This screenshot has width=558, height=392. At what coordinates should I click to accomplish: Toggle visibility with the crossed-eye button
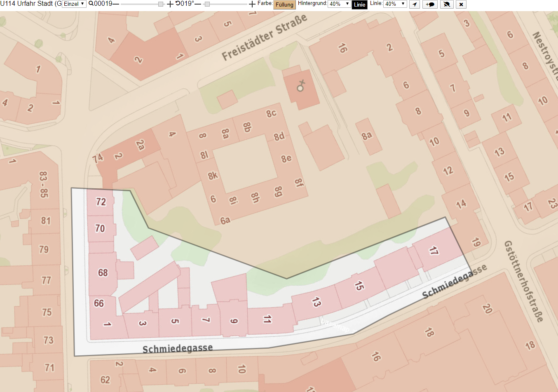447,4
